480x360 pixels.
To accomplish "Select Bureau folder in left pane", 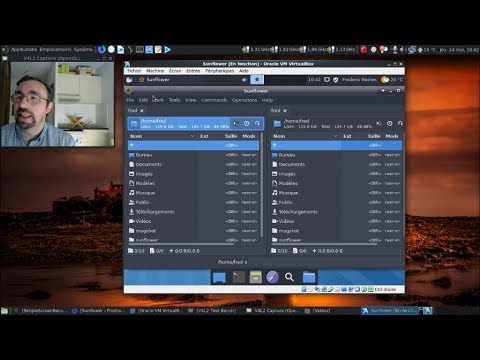I will [193, 155].
